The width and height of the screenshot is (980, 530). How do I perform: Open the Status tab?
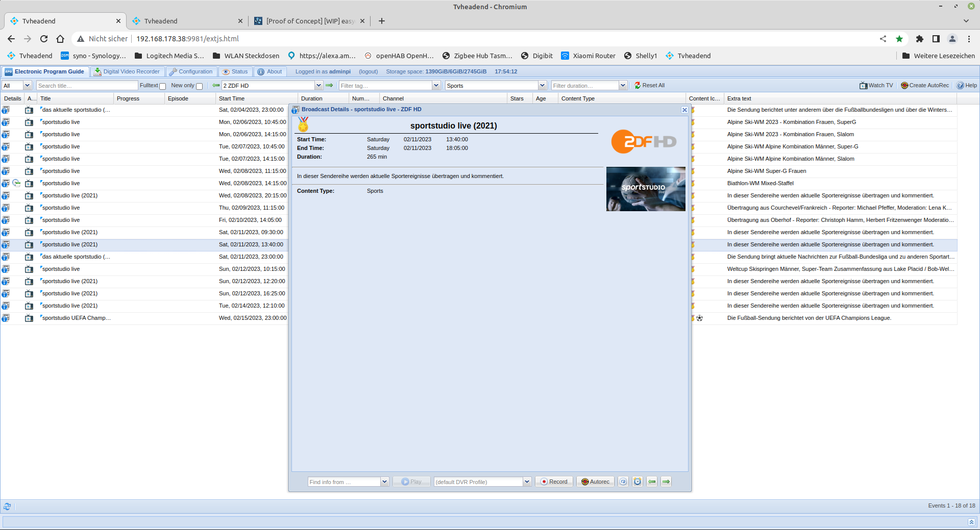pos(235,72)
